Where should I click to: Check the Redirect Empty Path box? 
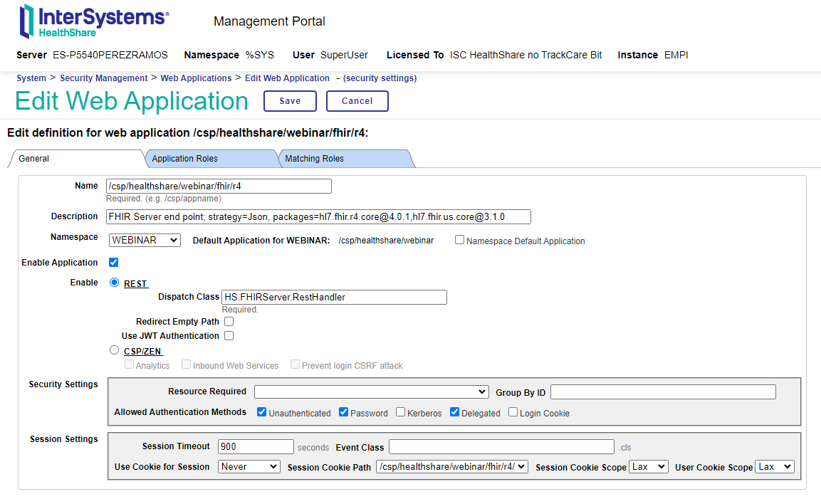[x=229, y=322]
